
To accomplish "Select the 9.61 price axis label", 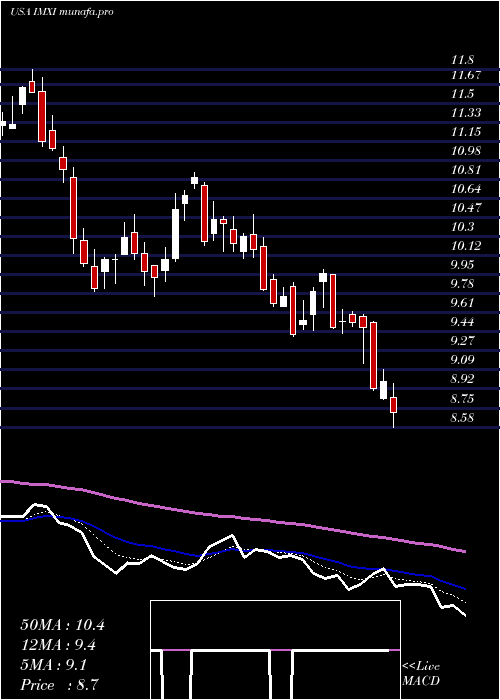I will click(x=463, y=303).
